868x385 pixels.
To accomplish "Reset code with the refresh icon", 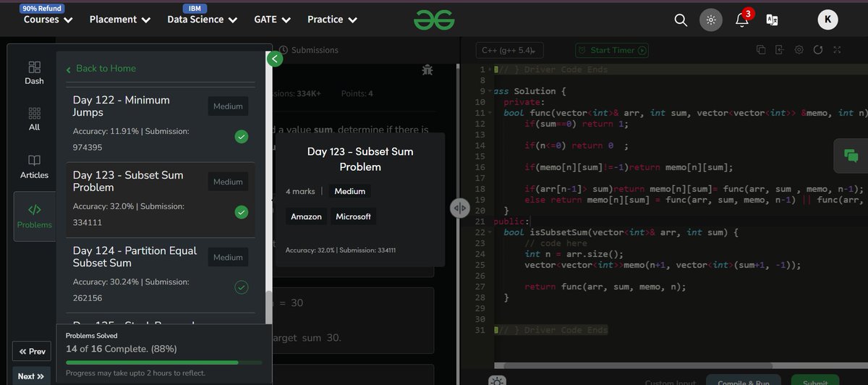I will (x=818, y=50).
